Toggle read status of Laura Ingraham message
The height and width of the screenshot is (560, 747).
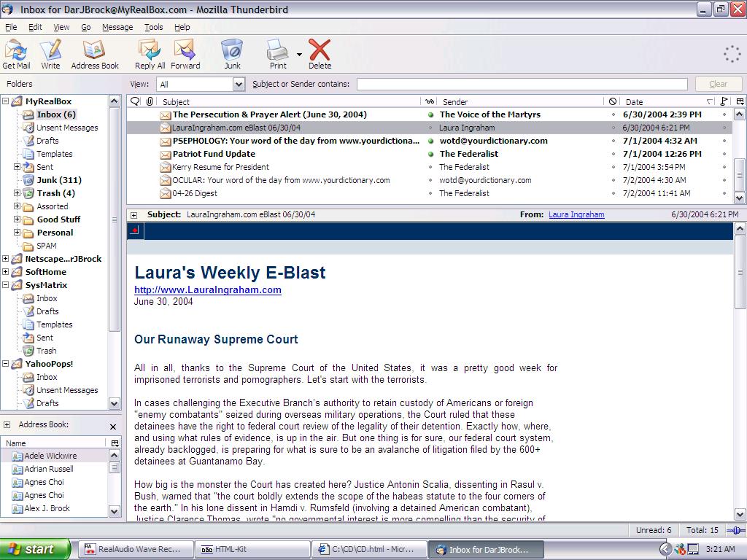click(x=430, y=128)
